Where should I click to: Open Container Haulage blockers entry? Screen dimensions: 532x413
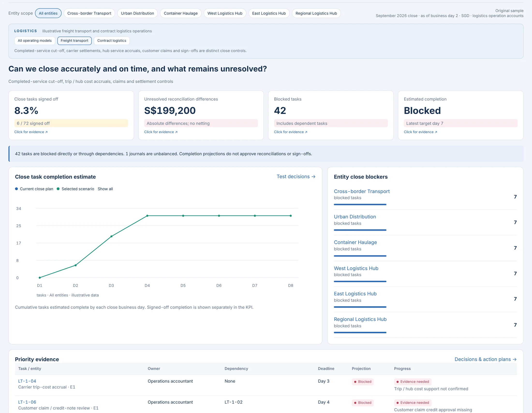[x=355, y=242]
